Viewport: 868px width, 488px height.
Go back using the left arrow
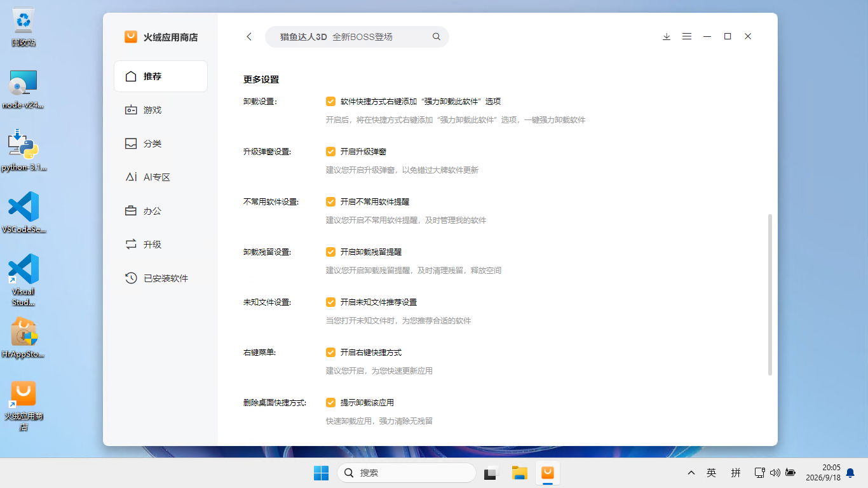click(249, 37)
